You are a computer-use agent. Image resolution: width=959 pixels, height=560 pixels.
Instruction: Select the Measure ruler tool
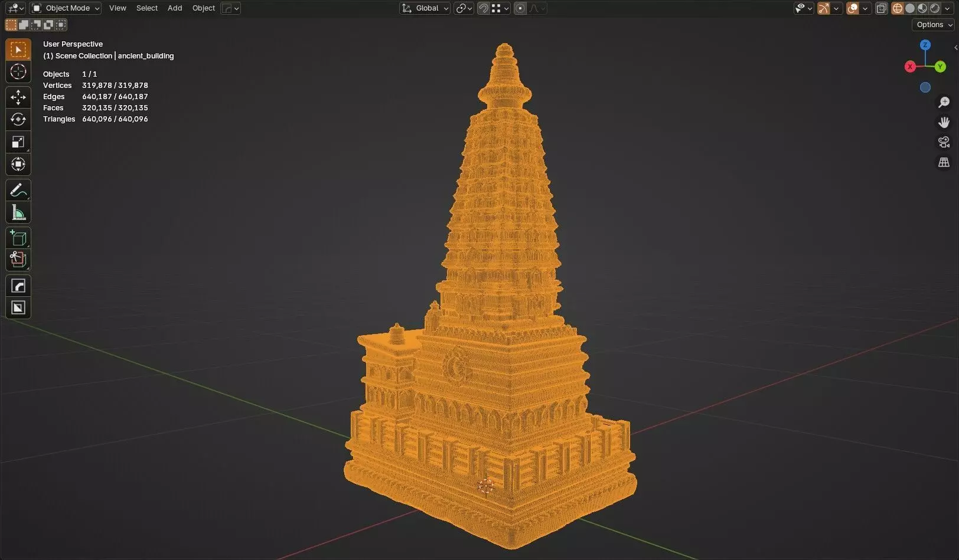18,212
